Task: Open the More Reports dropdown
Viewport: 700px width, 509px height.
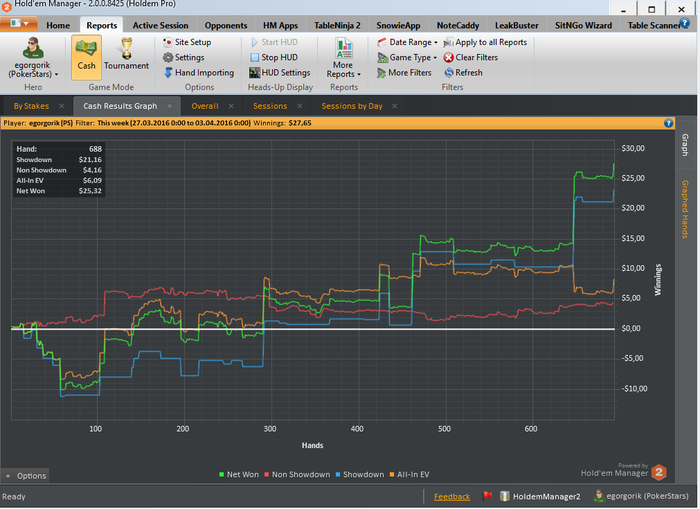Action: click(343, 58)
